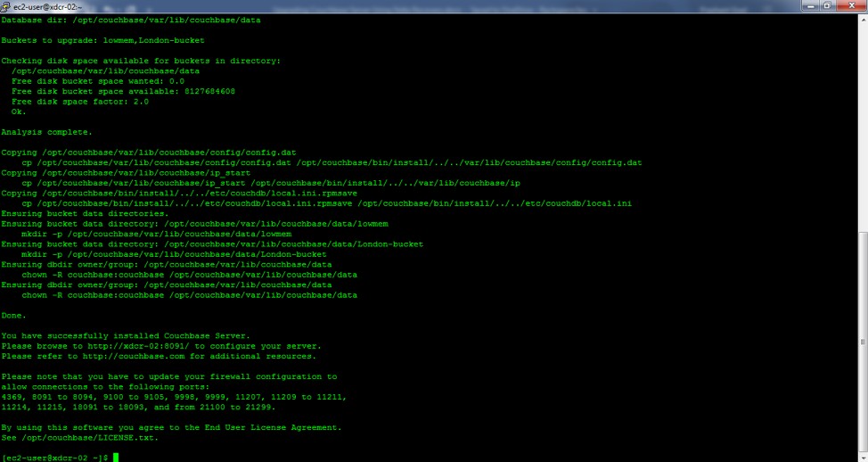Click 'Analysis complete.' text
Viewport: 868px width, 462px height.
[47, 132]
